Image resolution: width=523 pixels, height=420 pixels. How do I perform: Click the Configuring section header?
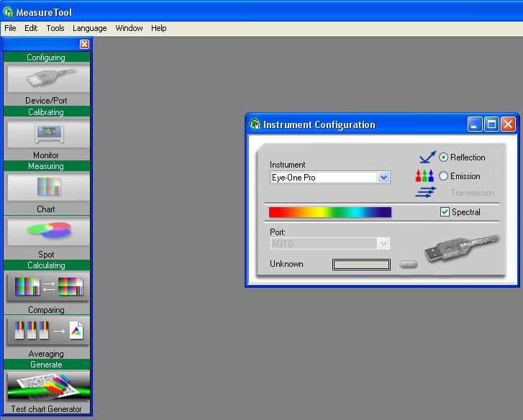point(47,57)
